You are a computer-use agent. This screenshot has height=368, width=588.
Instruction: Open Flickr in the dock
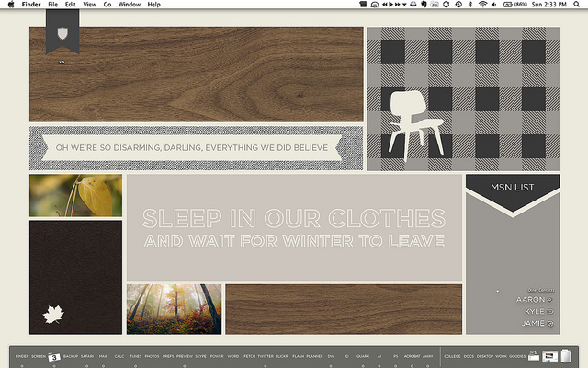[x=282, y=356]
